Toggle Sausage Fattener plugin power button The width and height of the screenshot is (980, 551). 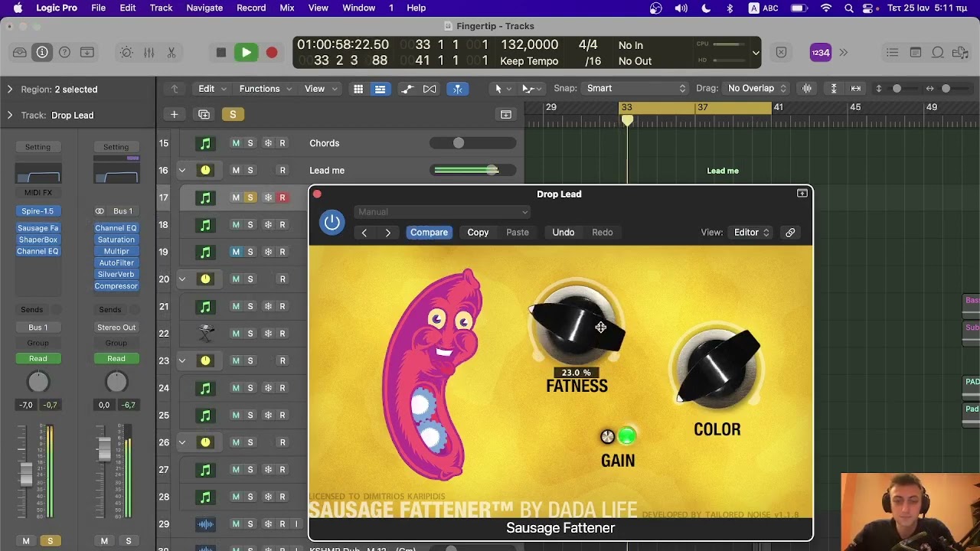(x=332, y=223)
